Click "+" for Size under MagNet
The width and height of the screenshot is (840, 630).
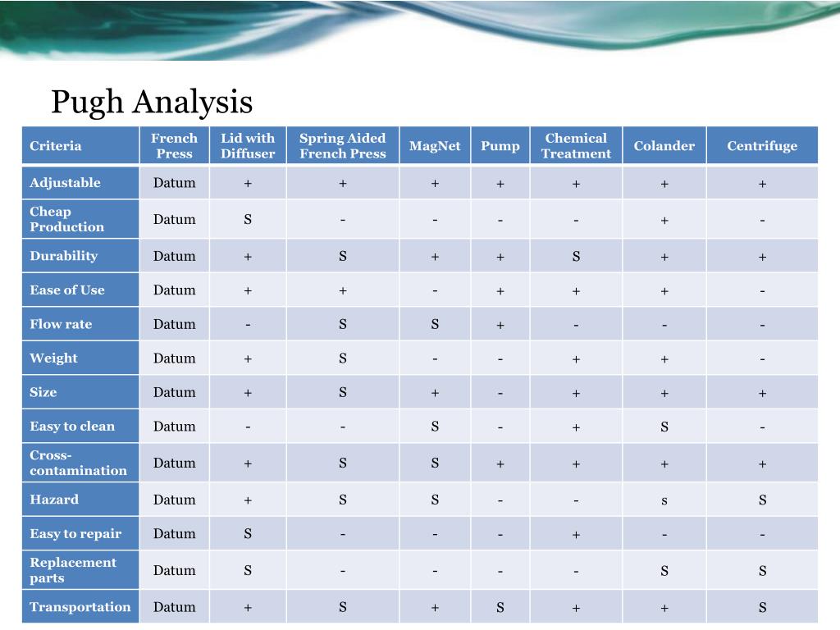435,393
